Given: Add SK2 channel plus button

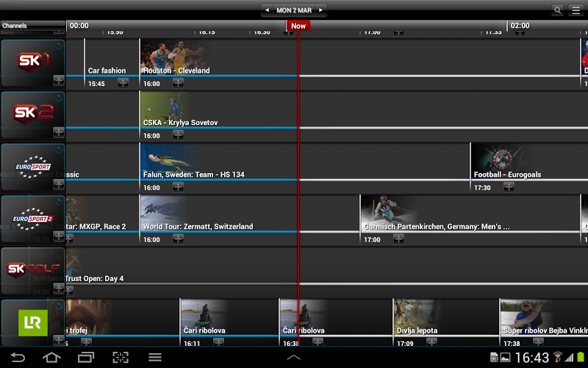Looking at the screenshot, I should [59, 132].
